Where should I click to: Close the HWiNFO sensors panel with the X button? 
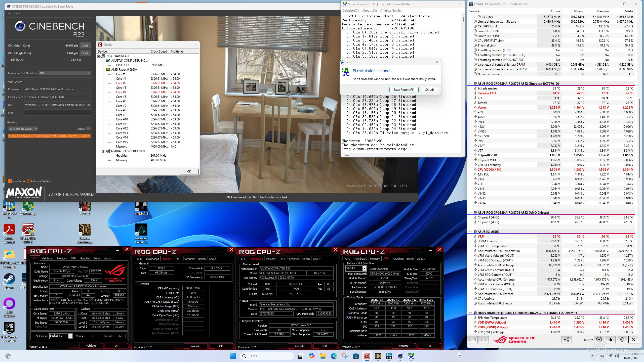634,340
